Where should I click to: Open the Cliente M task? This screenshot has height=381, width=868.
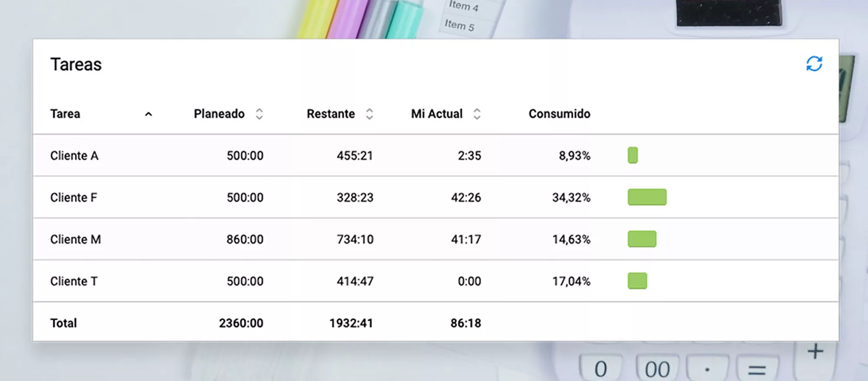click(76, 239)
